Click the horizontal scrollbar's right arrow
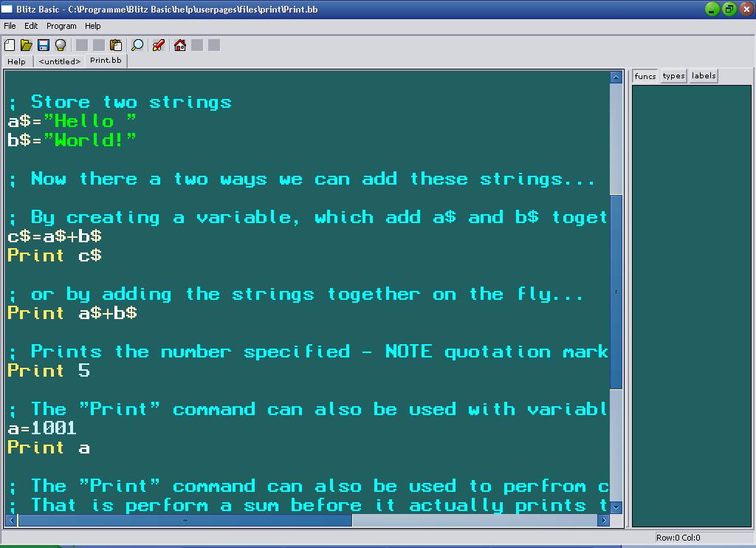The height and width of the screenshot is (548, 756). tap(604, 520)
